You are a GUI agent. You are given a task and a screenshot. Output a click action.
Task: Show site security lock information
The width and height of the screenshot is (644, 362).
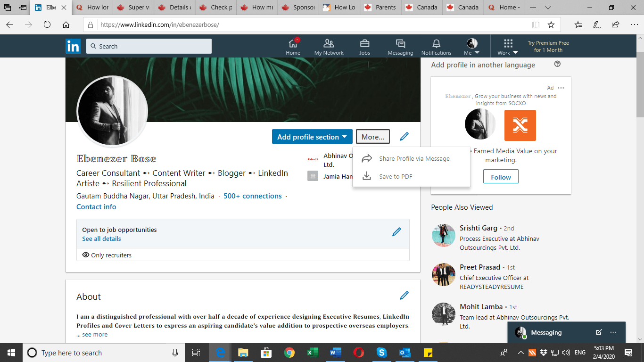[91, 25]
